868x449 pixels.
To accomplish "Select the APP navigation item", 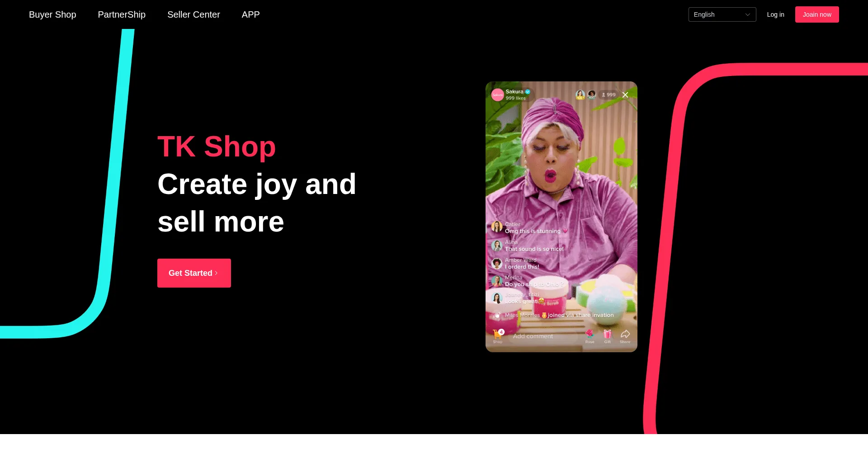I will tap(250, 14).
